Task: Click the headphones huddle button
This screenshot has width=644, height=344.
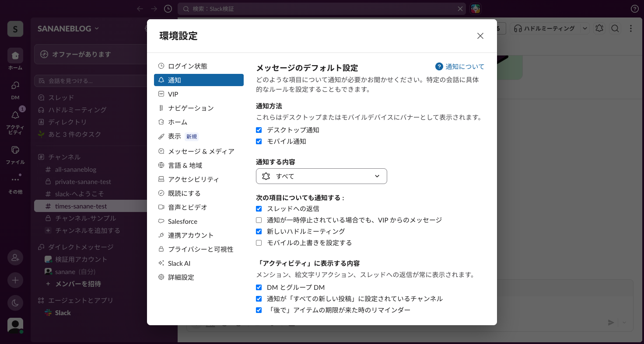Action: coord(545,28)
